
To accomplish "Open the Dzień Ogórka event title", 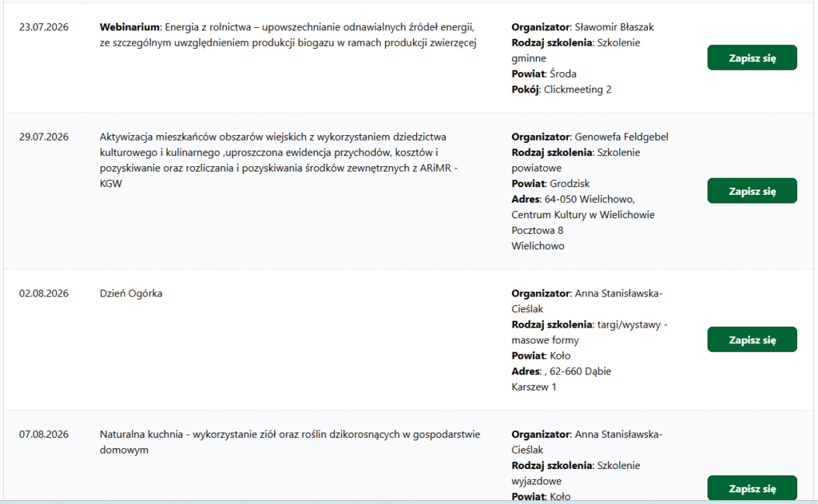I will click(131, 293).
